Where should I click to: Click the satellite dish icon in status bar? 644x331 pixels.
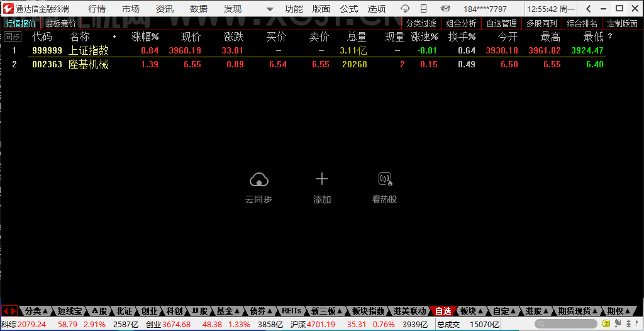tap(618, 323)
